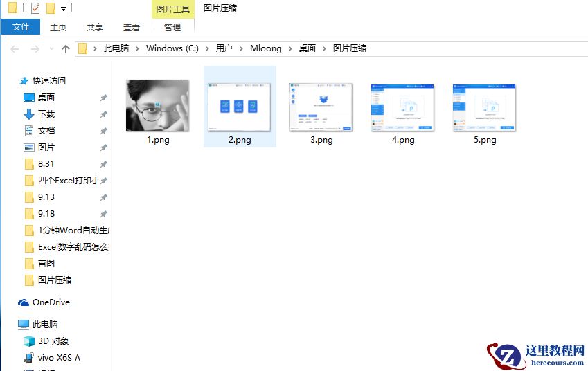
Task: Open the 图片压缩 folder in sidebar
Action: pyautogui.click(x=55, y=280)
